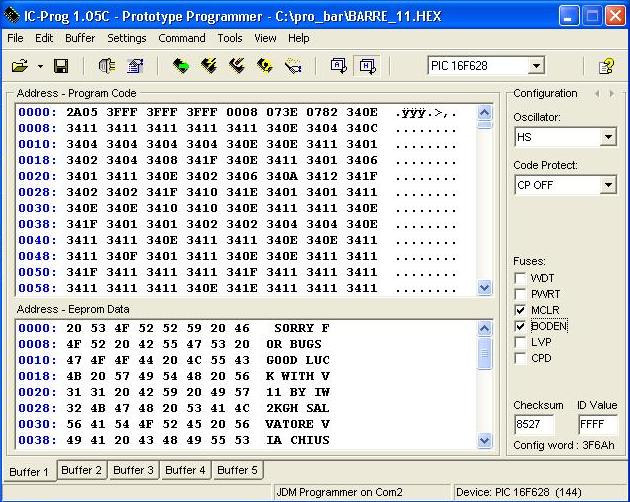Minimize the IC-Prog window
Image resolution: width=630 pixels, height=502 pixels.
[569, 16]
